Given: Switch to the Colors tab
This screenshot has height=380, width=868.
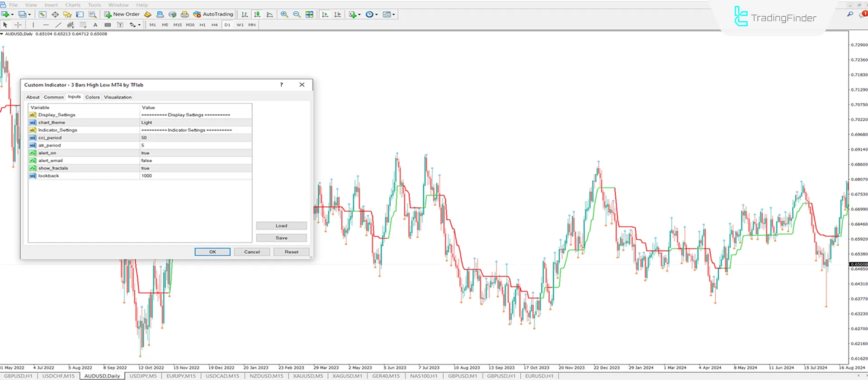Looking at the screenshot, I should tap(92, 97).
